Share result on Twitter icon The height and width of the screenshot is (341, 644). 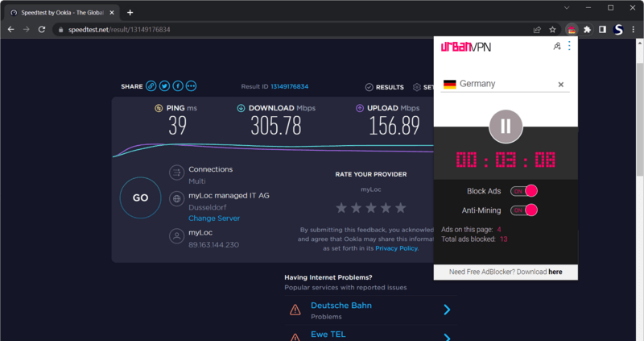tap(164, 86)
